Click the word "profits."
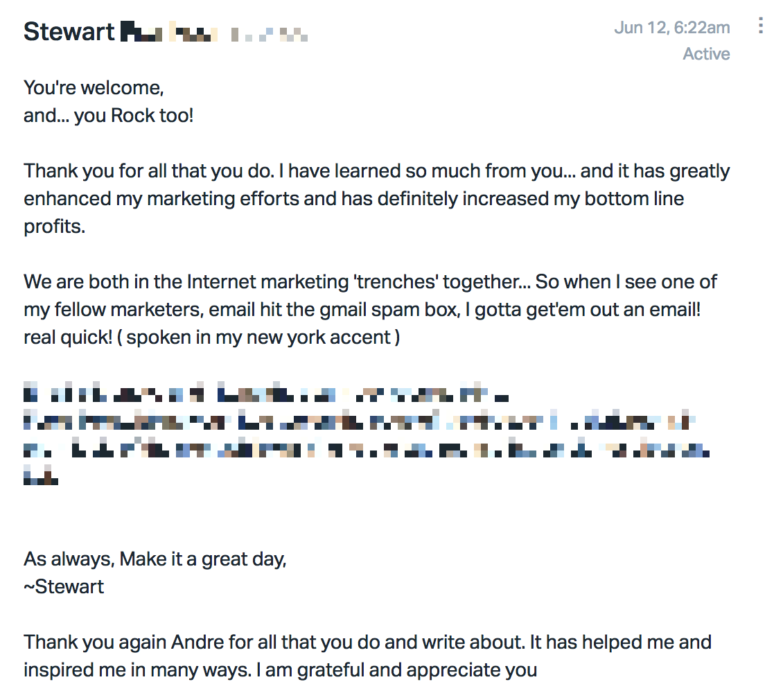Viewport: 783px width, 700px height. [x=55, y=227]
